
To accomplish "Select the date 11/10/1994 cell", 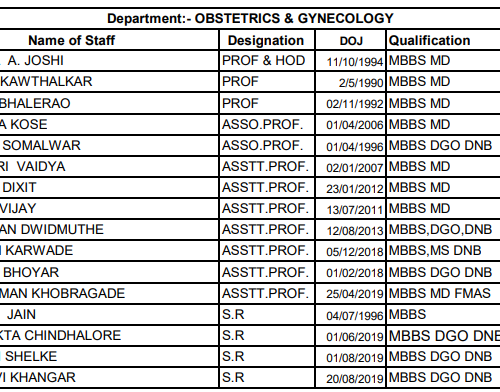I will click(x=351, y=61).
